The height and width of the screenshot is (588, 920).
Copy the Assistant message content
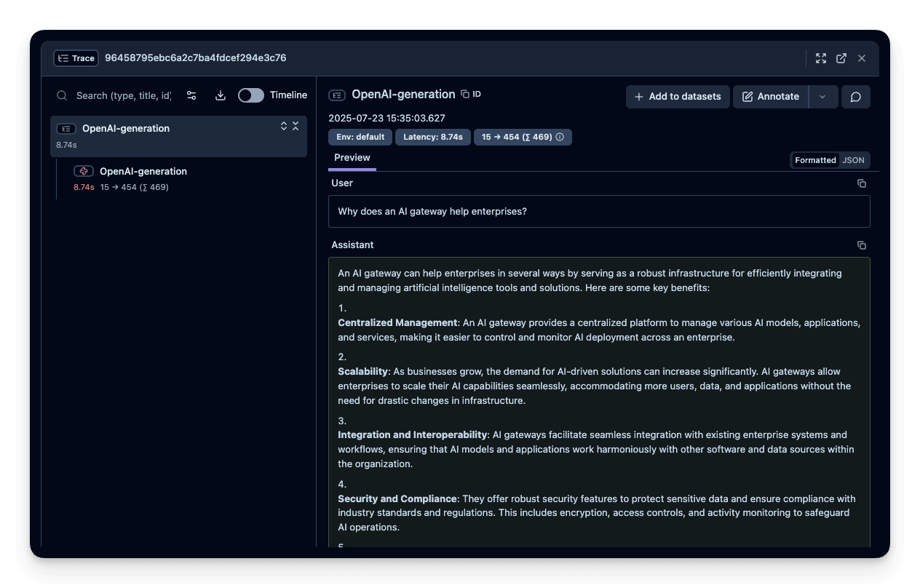click(862, 245)
